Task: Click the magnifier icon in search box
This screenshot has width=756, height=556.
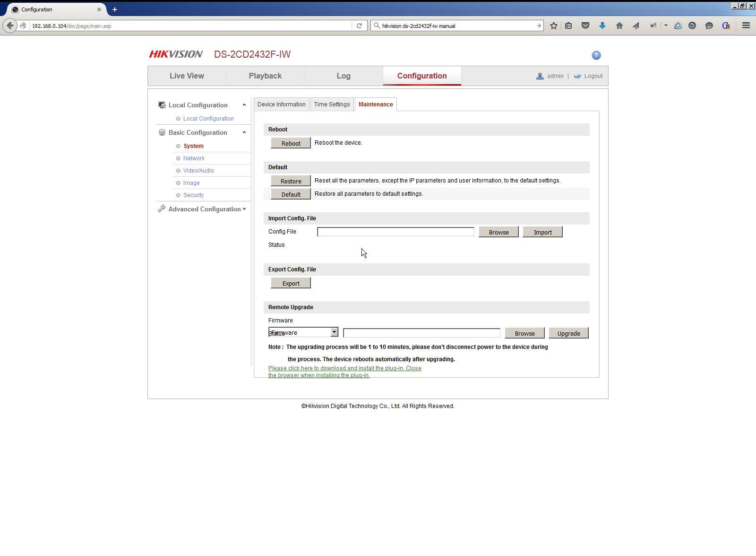Action: (x=377, y=26)
